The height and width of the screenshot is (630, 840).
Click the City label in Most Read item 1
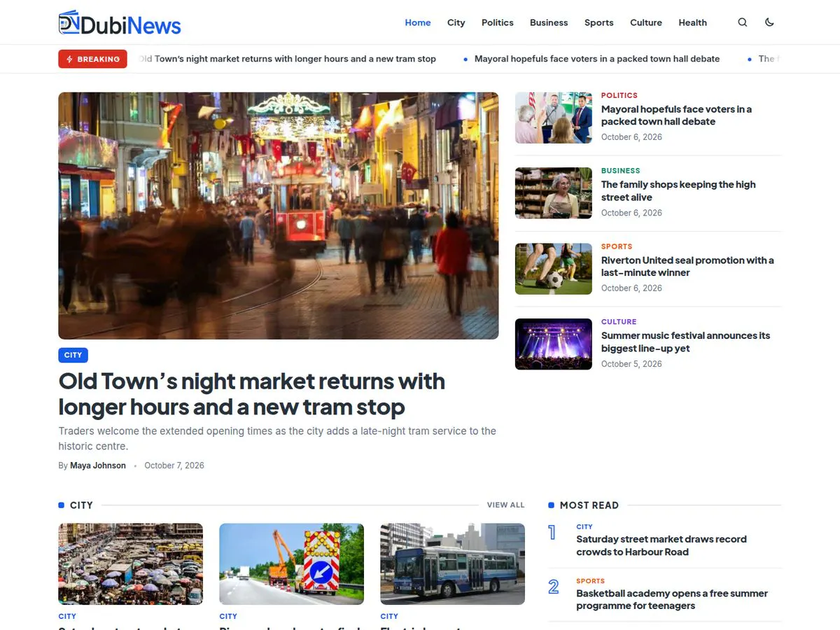click(x=584, y=526)
